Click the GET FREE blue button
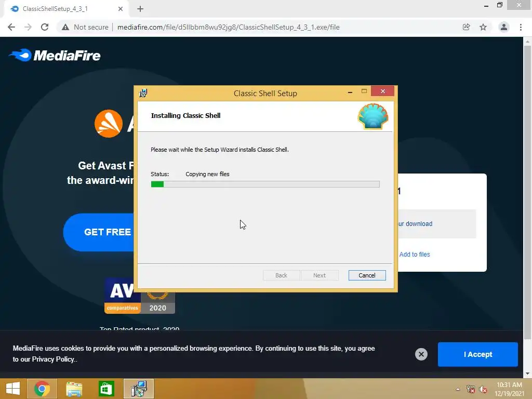The width and height of the screenshot is (532, 399). click(x=98, y=232)
